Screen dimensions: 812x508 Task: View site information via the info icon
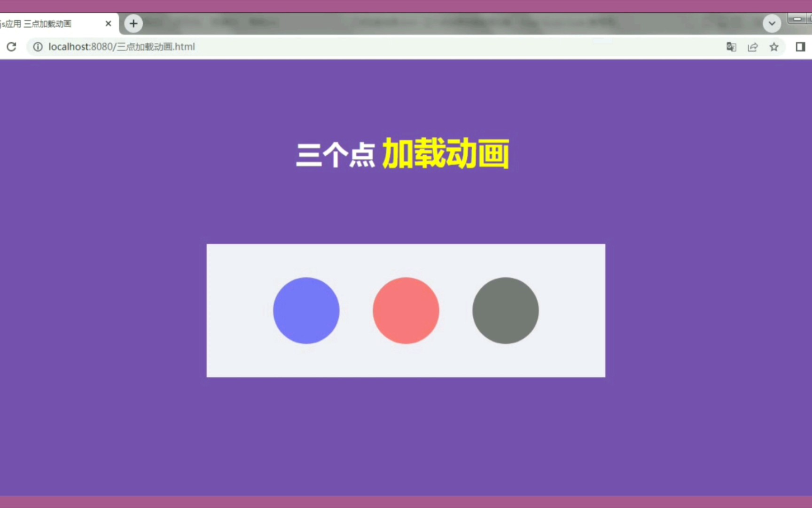pos(38,47)
